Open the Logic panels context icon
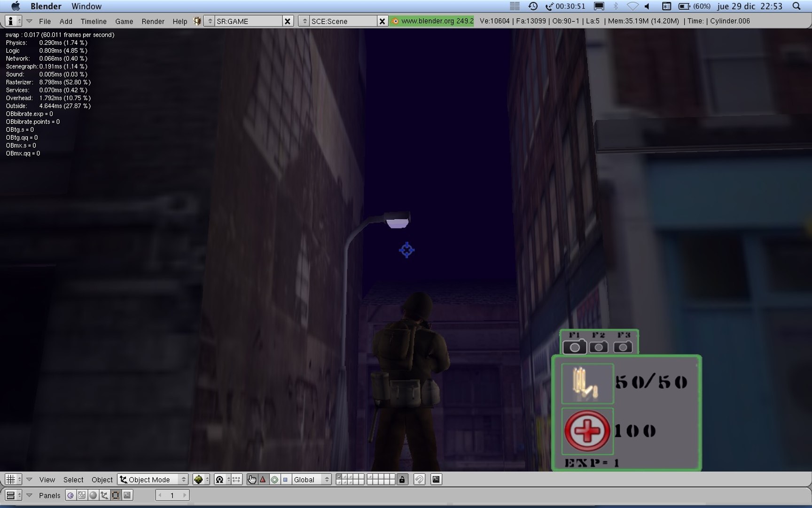812x508 pixels. coord(70,495)
